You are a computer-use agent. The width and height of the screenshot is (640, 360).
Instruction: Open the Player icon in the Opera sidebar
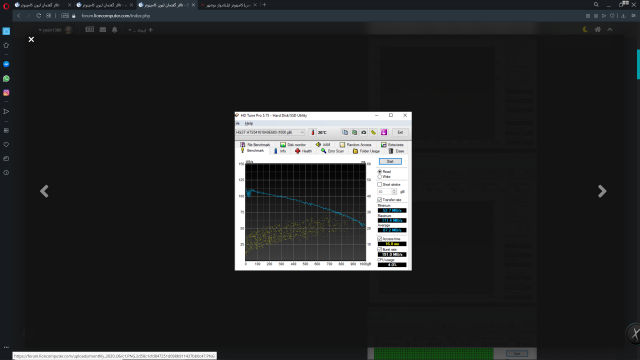click(6, 111)
